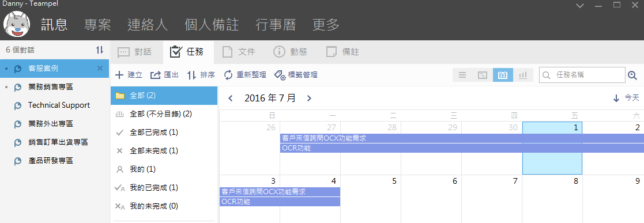
Task: Jump to 今天 in calendar
Action: pos(626,98)
